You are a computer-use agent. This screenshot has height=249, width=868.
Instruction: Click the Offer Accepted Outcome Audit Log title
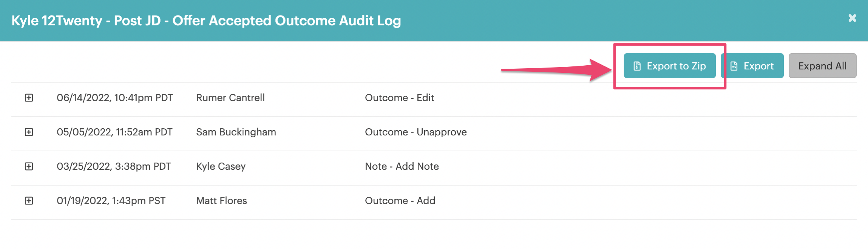(206, 21)
